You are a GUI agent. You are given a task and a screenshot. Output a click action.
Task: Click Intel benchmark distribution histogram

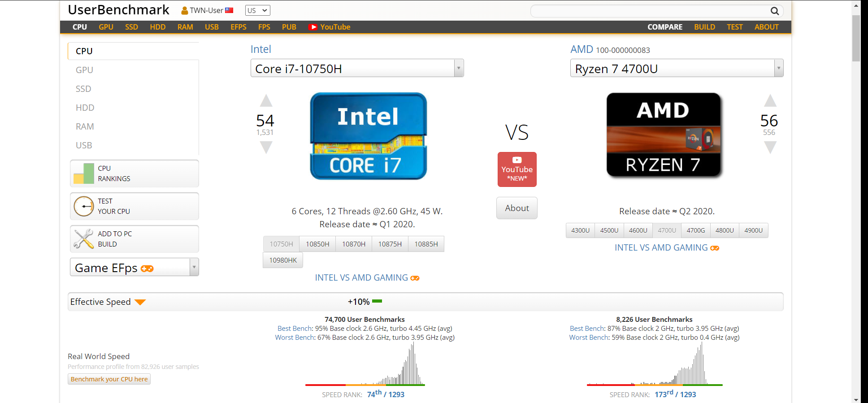click(x=365, y=364)
